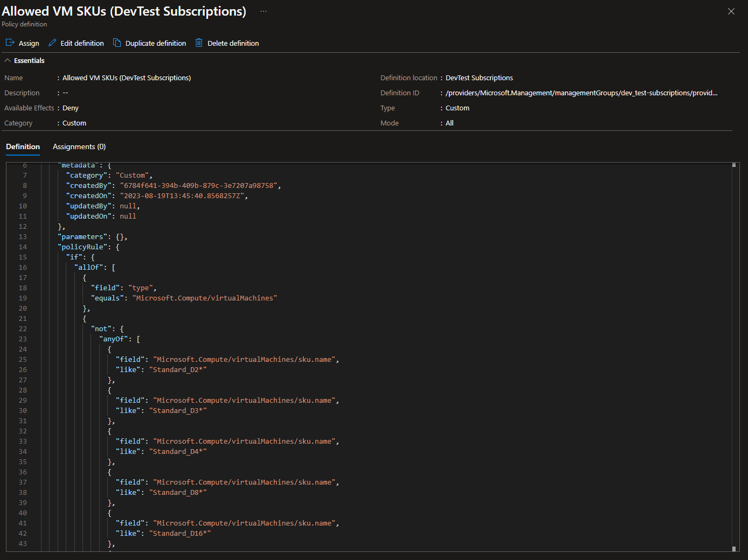Click the Policy definition subtitle text
Screen dimensions: 748x560
(24, 24)
